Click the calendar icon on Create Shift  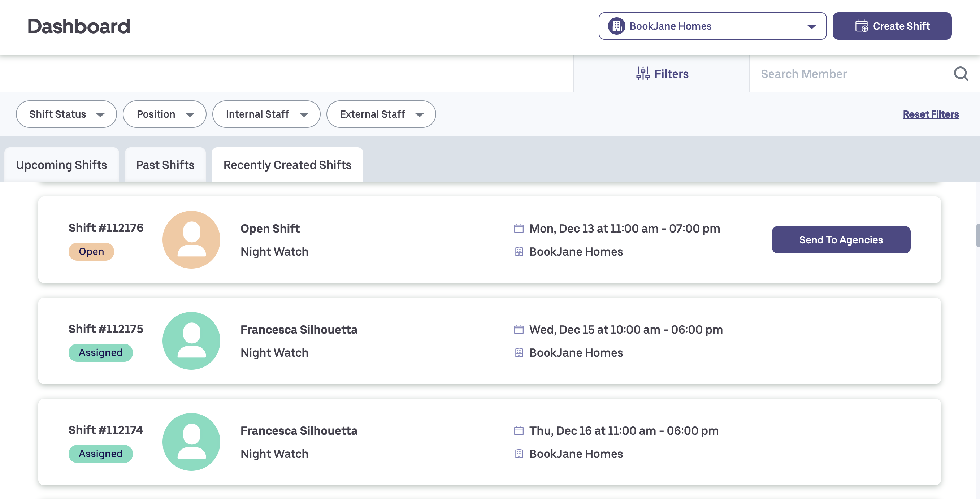pyautogui.click(x=861, y=26)
